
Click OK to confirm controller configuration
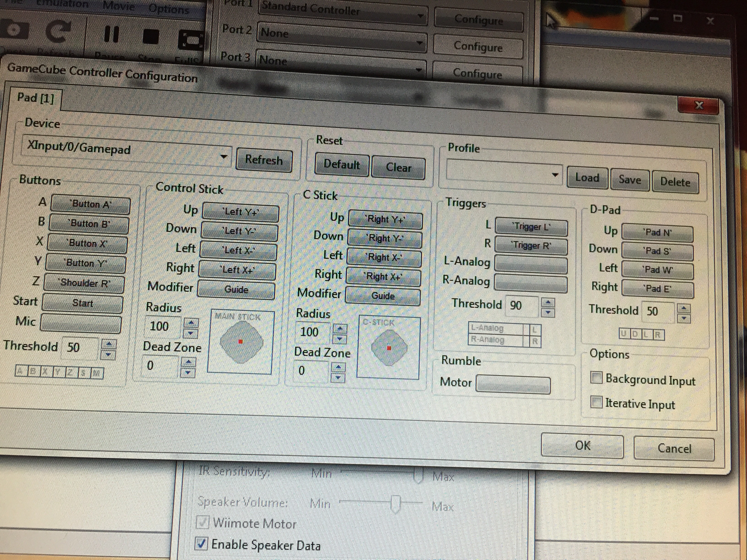582,446
